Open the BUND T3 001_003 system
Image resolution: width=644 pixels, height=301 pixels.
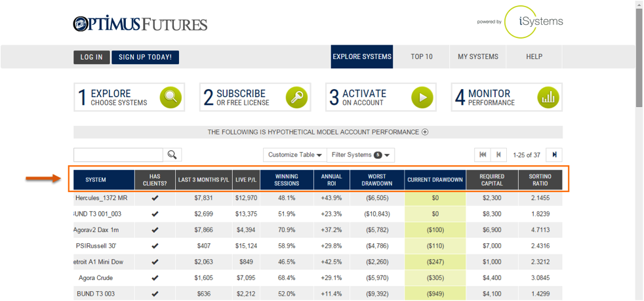point(98,214)
